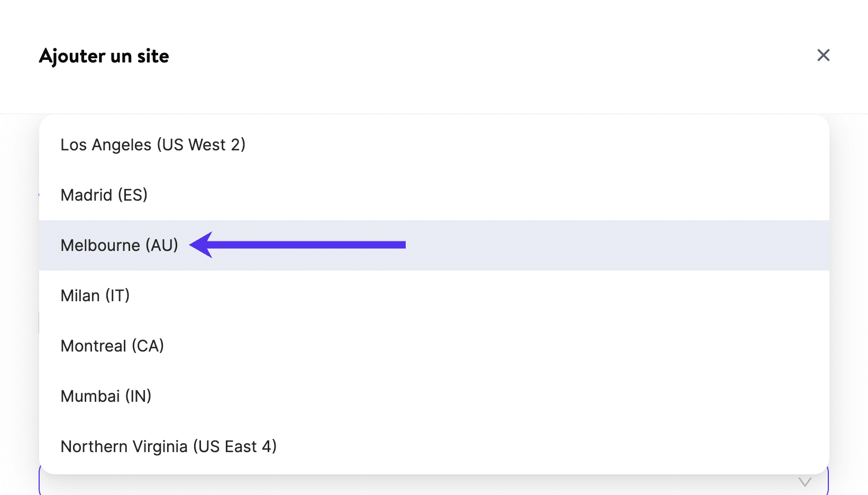This screenshot has height=495, width=868.
Task: Select Mumbai (IN) from the dropdown
Action: point(106,396)
